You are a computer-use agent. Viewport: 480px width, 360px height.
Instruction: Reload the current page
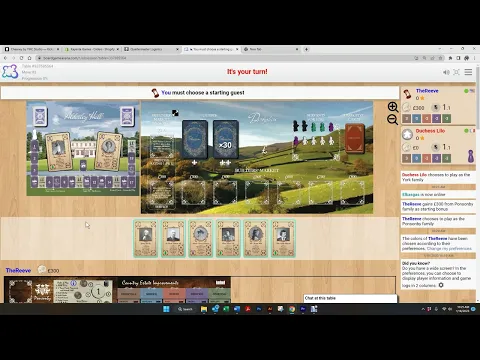tap(21, 58)
